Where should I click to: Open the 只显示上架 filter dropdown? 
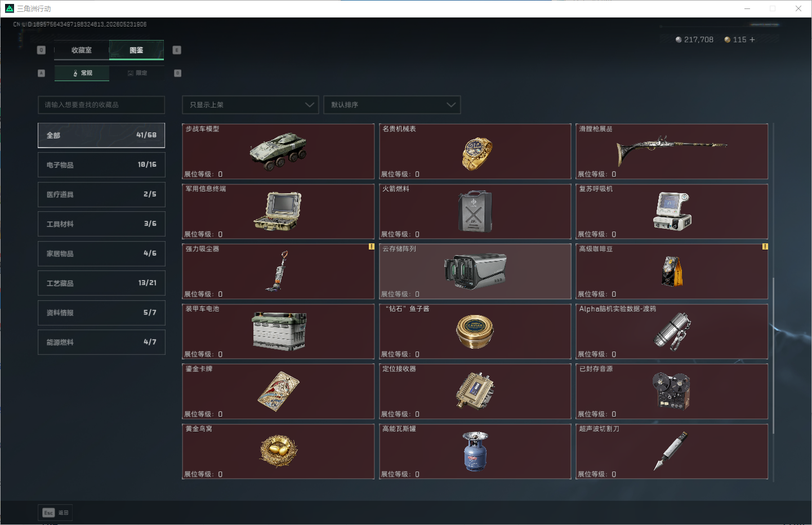251,105
